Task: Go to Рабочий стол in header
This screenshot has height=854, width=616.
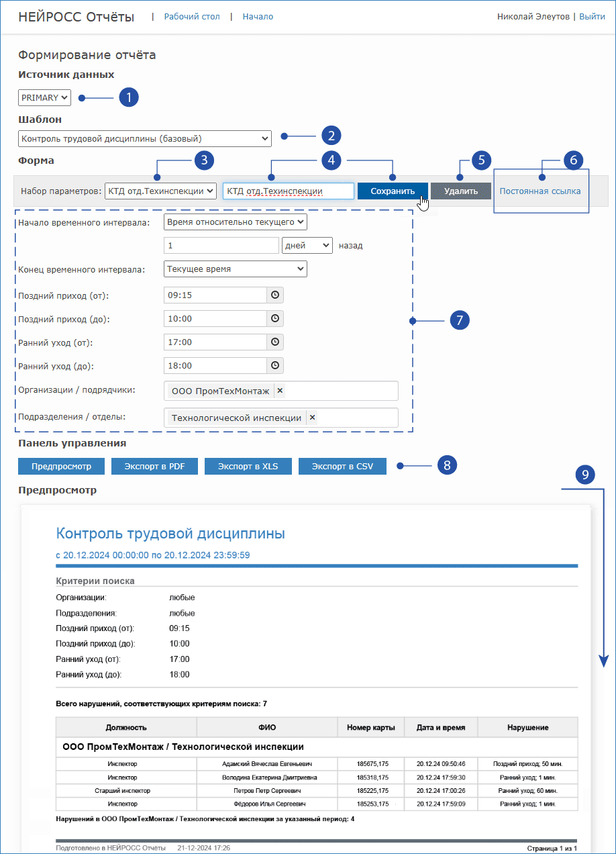Action: coord(191,17)
